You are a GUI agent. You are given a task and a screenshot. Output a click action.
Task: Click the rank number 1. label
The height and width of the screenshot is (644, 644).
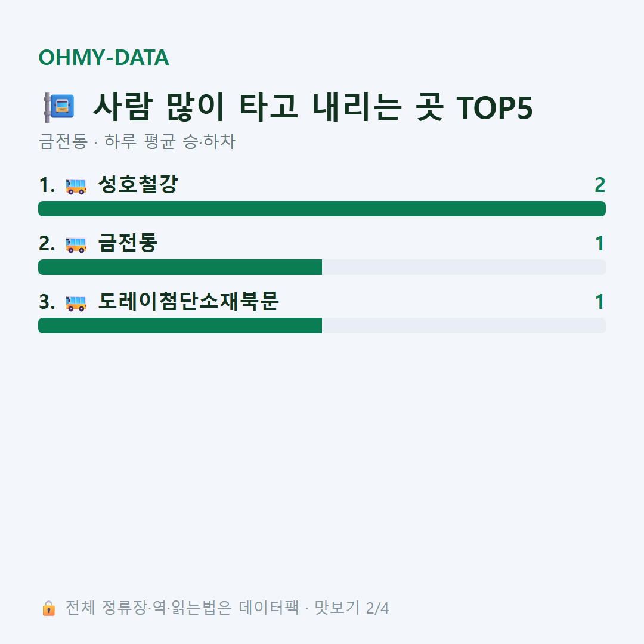click(47, 185)
